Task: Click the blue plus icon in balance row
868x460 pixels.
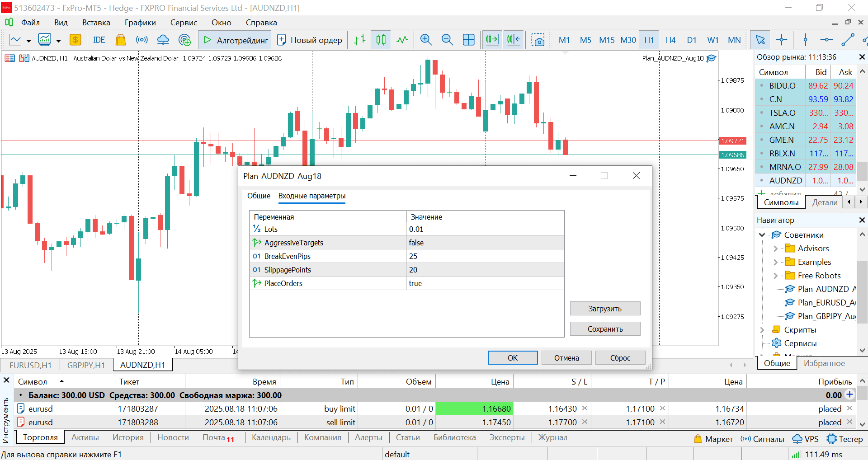Action: [x=849, y=394]
